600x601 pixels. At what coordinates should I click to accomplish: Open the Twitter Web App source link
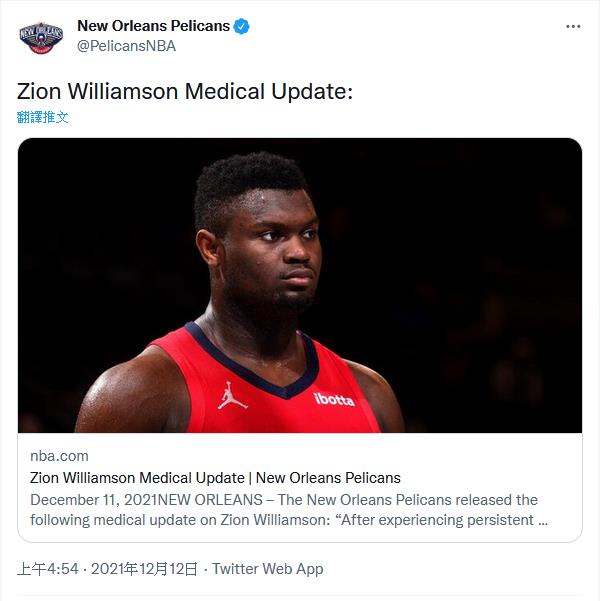pos(268,568)
